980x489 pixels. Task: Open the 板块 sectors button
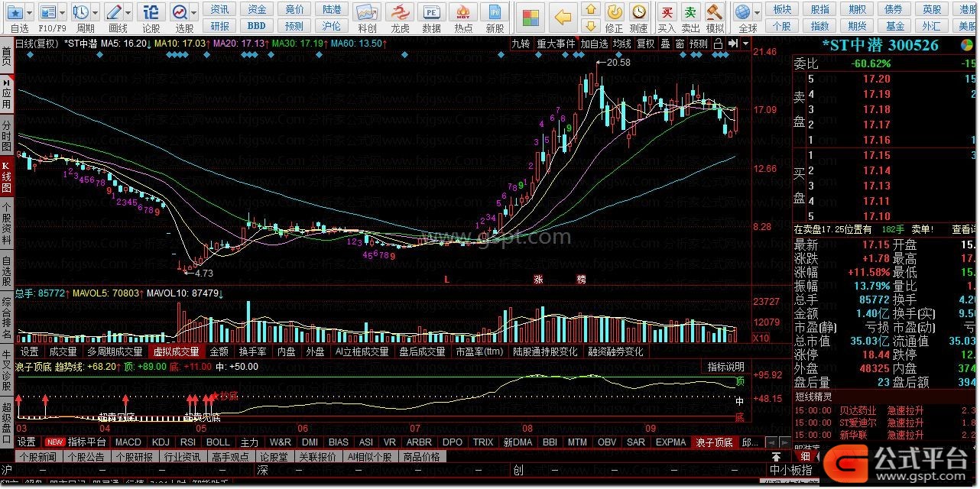click(x=782, y=9)
